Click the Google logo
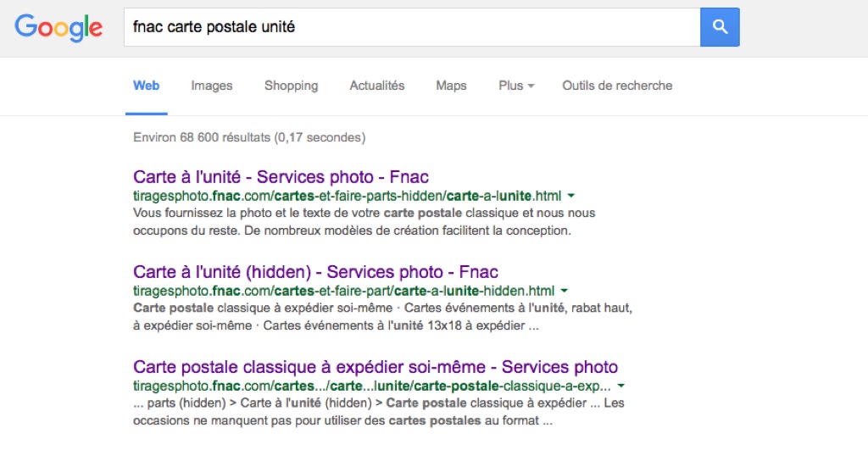868x450 pixels. tap(58, 28)
